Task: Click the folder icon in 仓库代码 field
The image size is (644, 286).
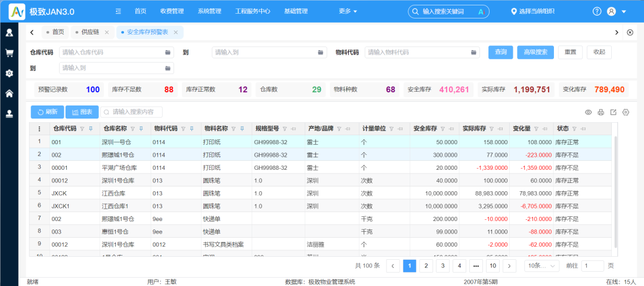Action: coord(168,52)
